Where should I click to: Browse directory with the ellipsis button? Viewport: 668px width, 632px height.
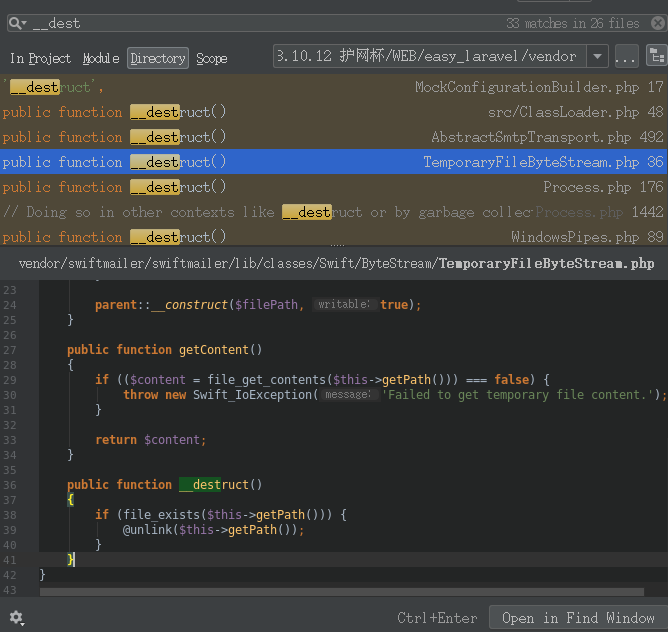[626, 57]
